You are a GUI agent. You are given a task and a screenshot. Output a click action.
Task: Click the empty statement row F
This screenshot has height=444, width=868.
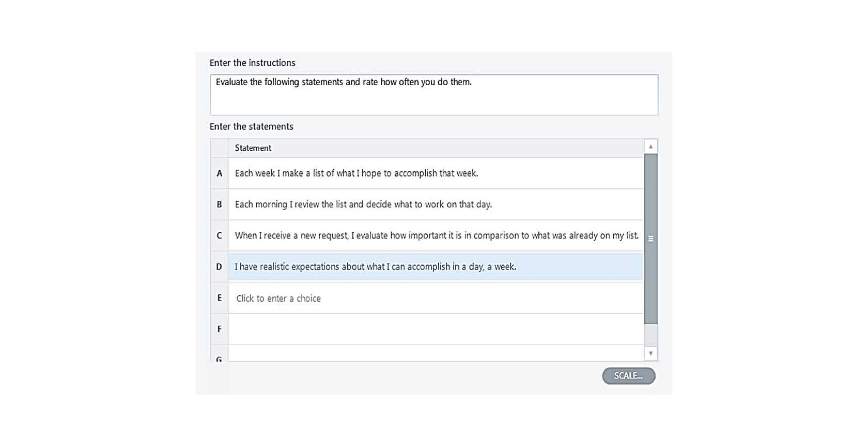pos(436,329)
